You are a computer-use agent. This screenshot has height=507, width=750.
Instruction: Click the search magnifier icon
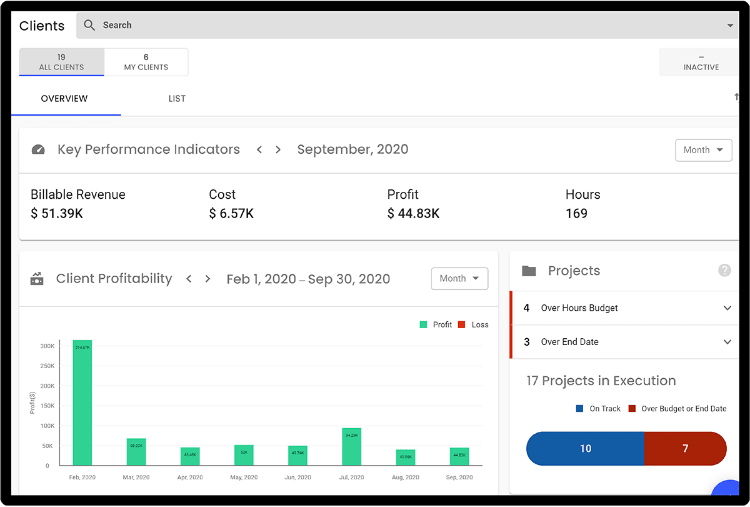click(x=89, y=25)
